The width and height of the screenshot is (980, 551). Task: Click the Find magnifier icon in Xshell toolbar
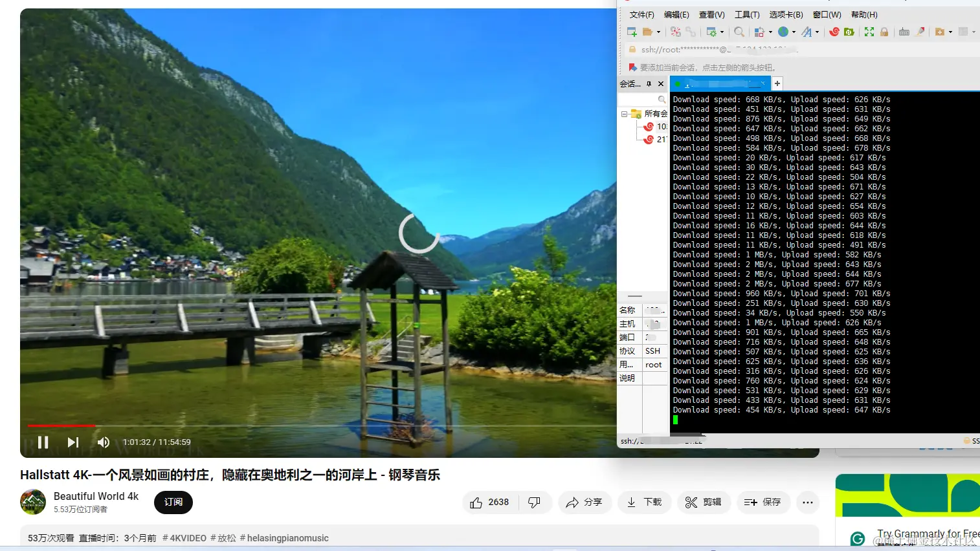740,31
